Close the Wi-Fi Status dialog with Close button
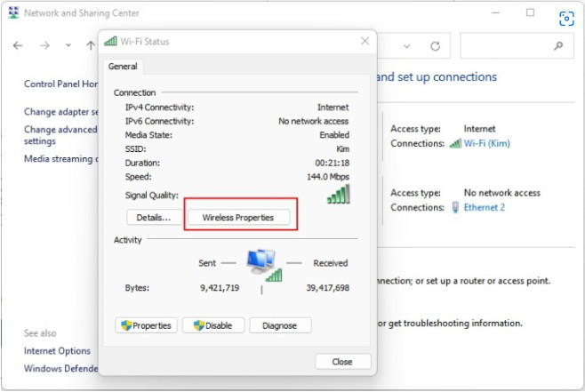Image resolution: width=585 pixels, height=392 pixels. [x=343, y=362]
